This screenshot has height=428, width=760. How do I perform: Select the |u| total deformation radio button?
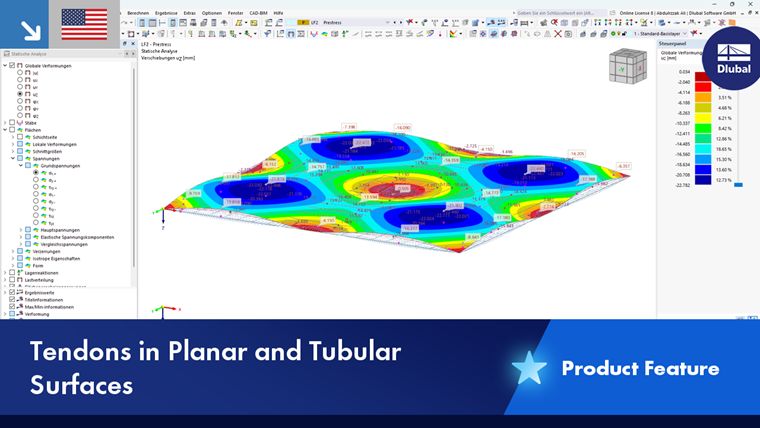pos(20,73)
